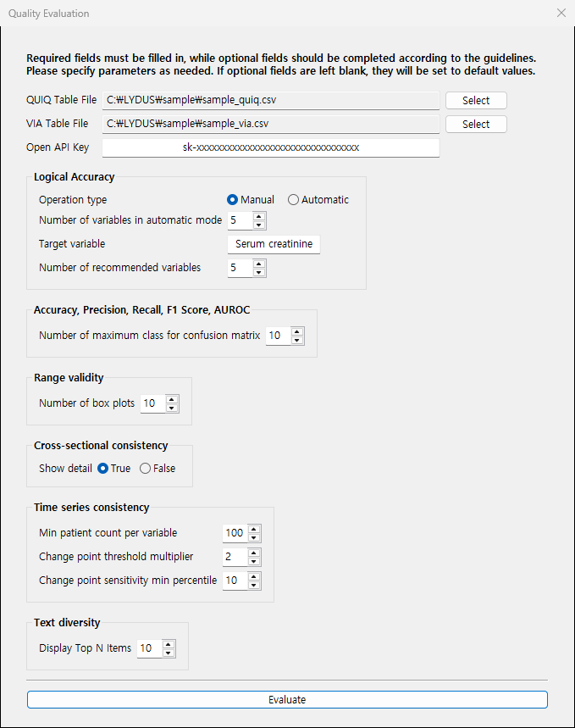
Task: Click the automatic mode variables value field
Action: click(241, 220)
